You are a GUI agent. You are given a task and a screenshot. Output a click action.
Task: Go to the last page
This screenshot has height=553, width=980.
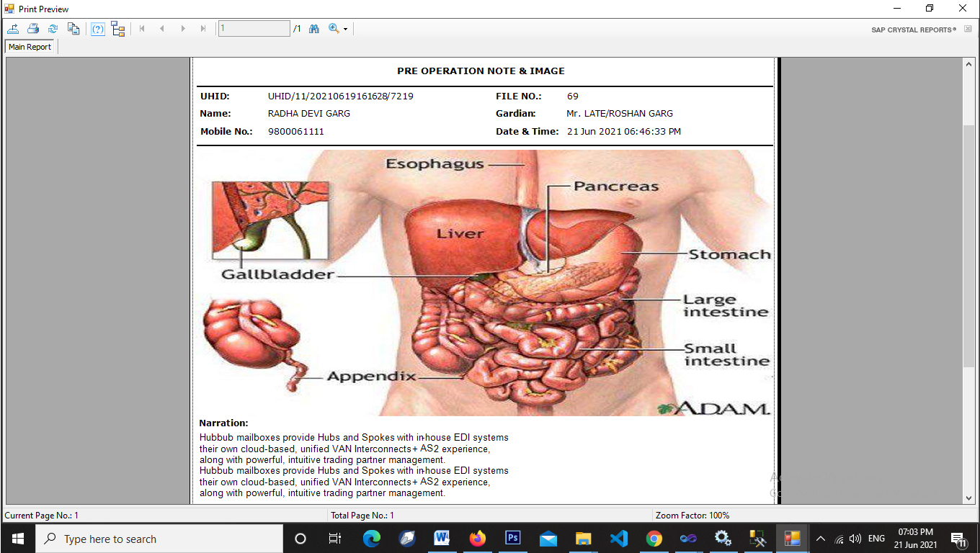coord(203,29)
